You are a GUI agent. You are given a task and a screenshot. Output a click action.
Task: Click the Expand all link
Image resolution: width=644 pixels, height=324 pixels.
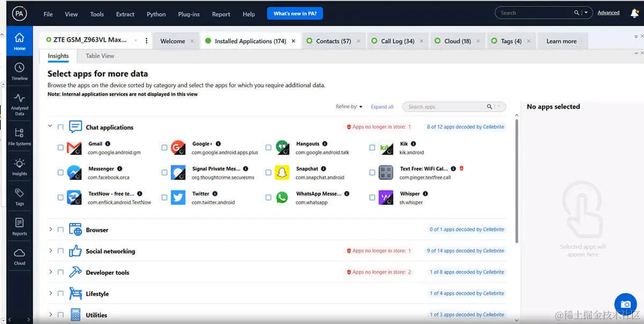click(x=382, y=107)
